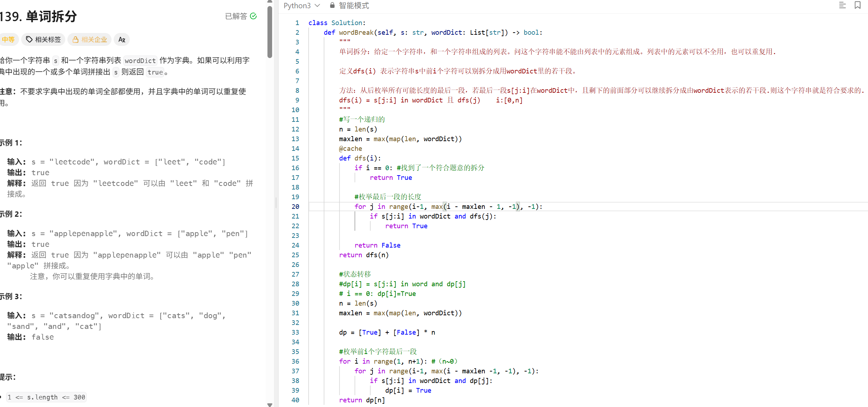Screen dimensions: 868x407
Task: Click the tag icon in 相关标签
Action: click(x=29, y=39)
